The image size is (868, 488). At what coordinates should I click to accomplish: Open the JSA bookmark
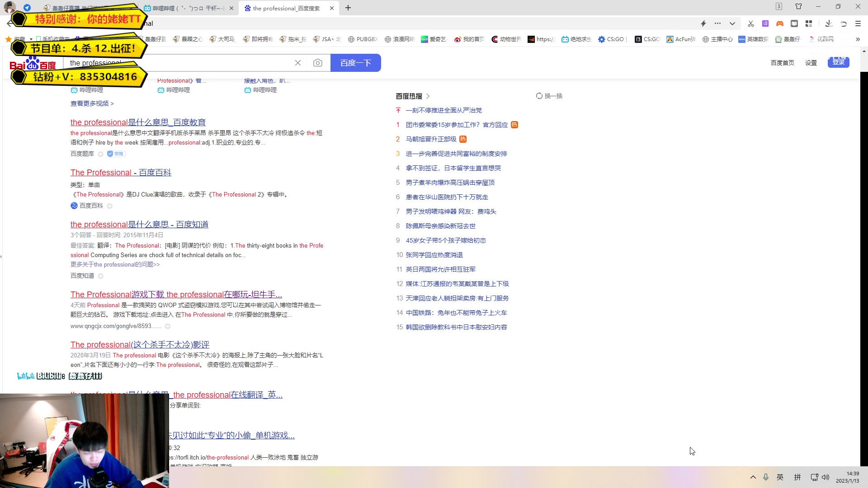[327, 39]
